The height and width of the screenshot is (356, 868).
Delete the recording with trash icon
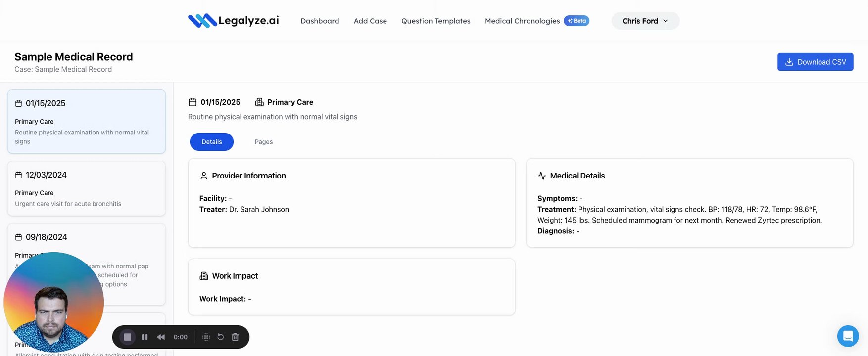pos(236,337)
